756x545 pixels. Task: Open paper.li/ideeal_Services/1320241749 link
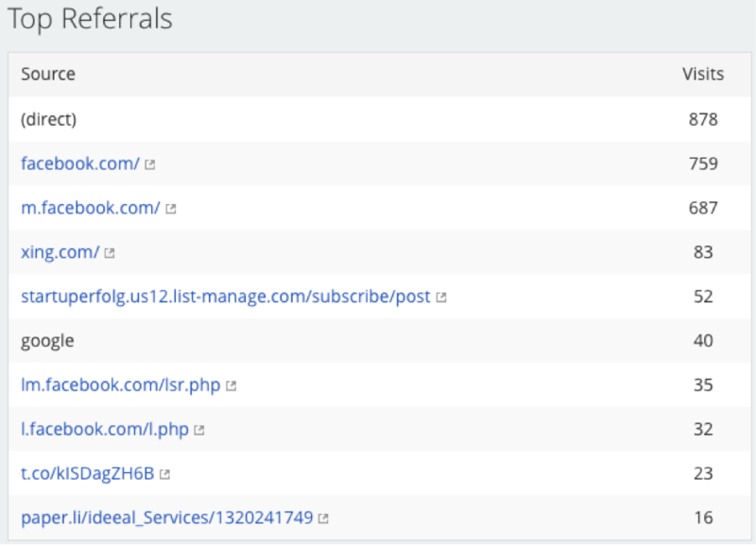pos(167,518)
